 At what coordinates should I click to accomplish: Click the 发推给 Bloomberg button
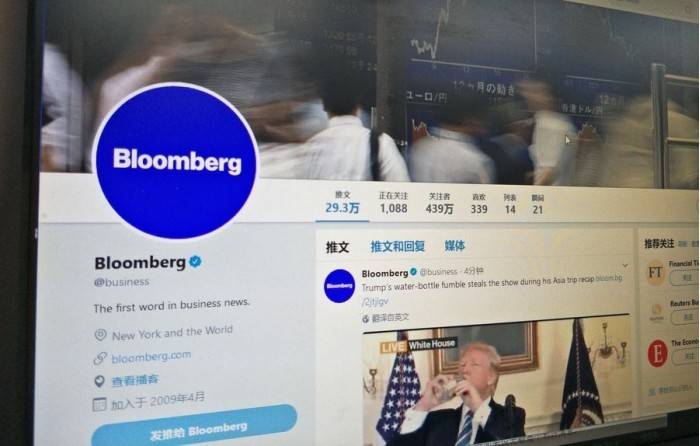[195, 428]
